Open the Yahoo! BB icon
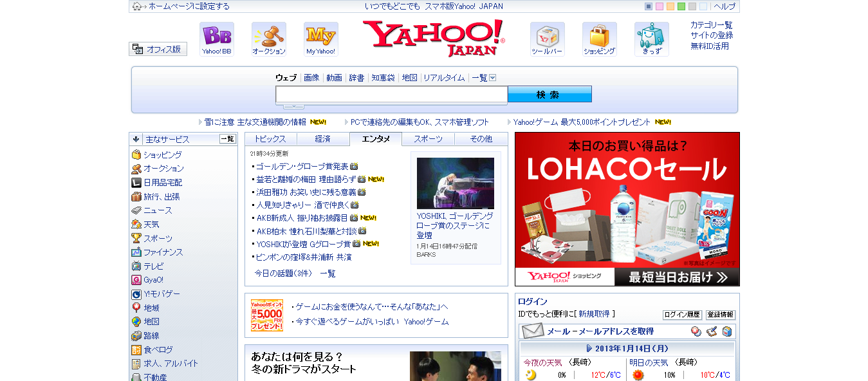 (216, 39)
